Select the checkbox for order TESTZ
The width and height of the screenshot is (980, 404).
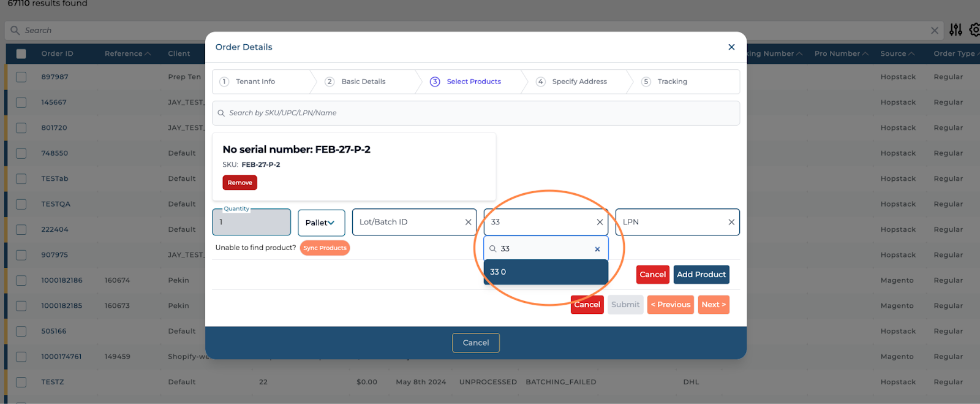point(21,382)
